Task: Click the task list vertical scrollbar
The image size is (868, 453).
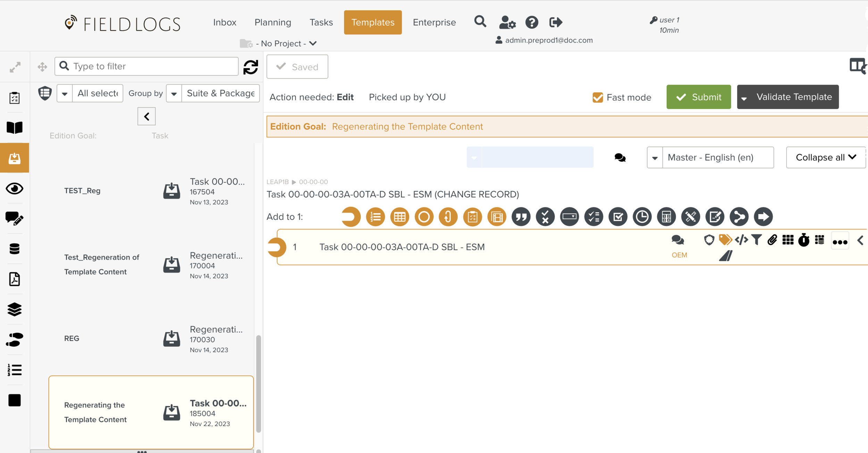Action: 258,384
